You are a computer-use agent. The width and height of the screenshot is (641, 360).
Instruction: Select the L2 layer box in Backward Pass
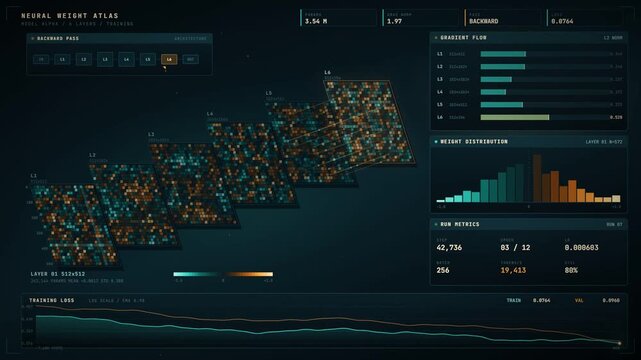83,59
